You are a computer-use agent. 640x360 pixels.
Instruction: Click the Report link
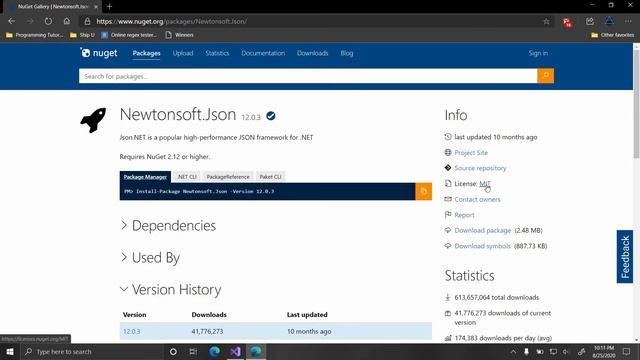coord(464,215)
